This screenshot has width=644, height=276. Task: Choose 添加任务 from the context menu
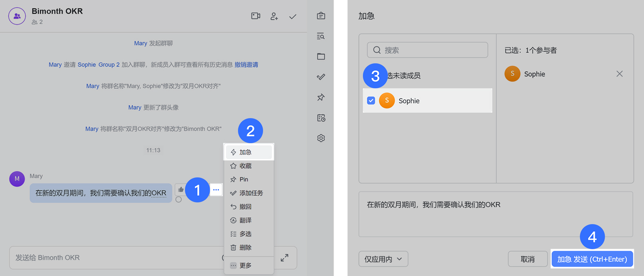tap(249, 193)
